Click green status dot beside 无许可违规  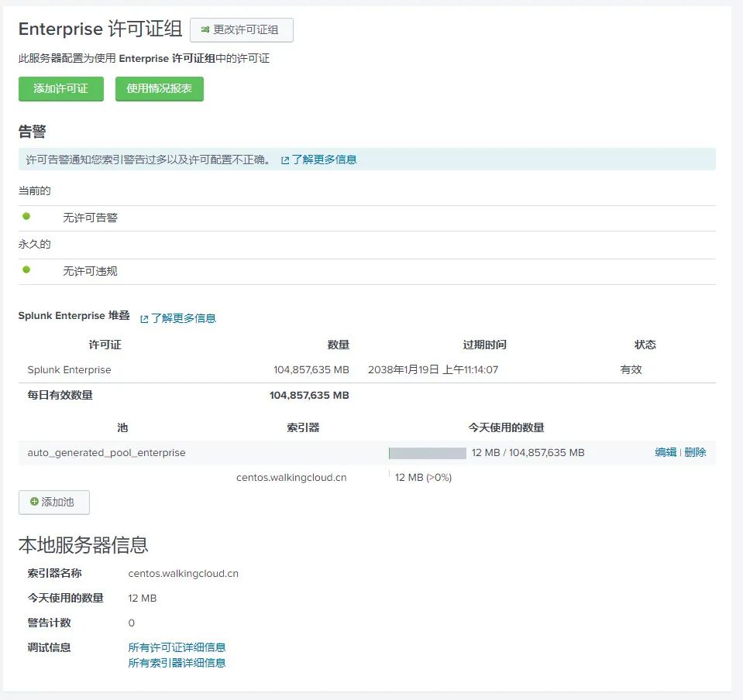click(x=26, y=269)
